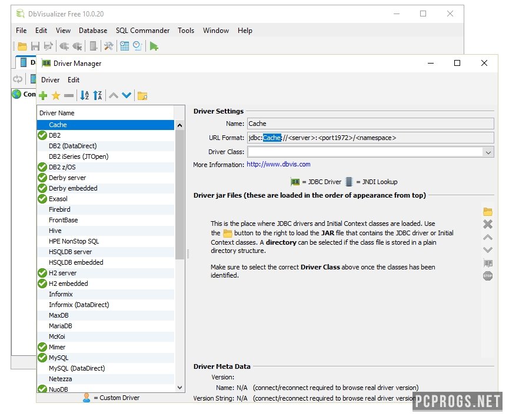Select the DB2 z/OS driver

point(105,167)
